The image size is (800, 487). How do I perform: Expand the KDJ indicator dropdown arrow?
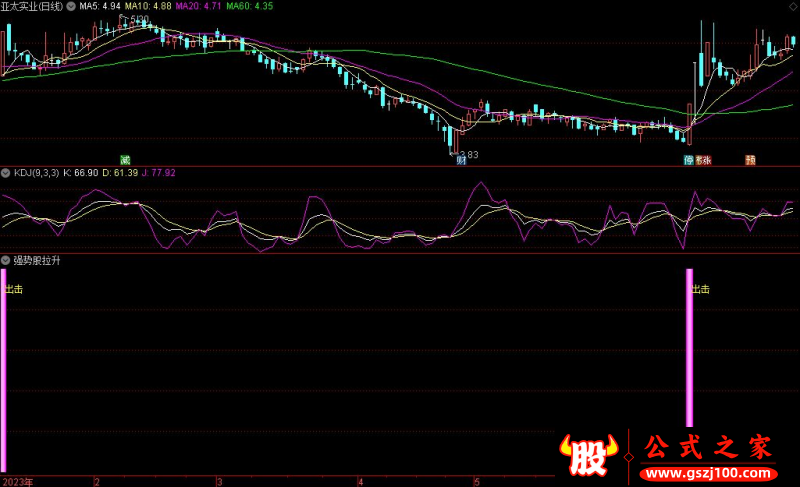6,173
